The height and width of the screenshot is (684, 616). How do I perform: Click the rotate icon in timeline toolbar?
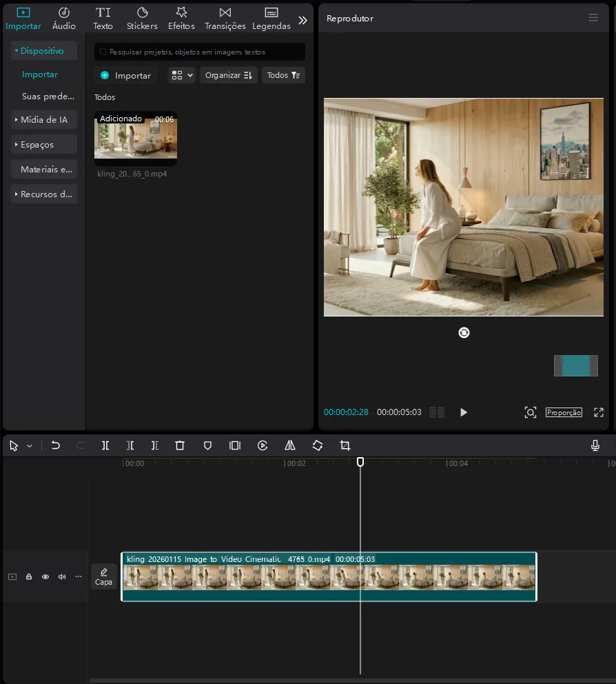coord(318,446)
